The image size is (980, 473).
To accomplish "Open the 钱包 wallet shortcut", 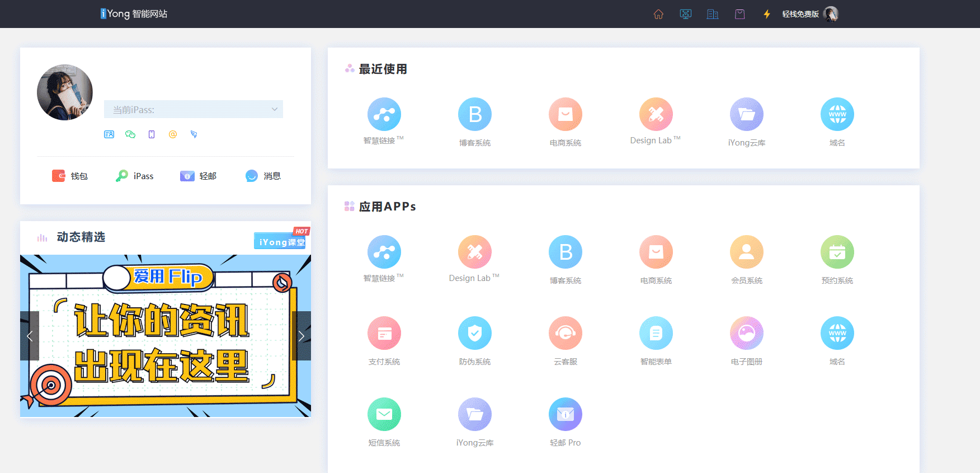I will [70, 176].
